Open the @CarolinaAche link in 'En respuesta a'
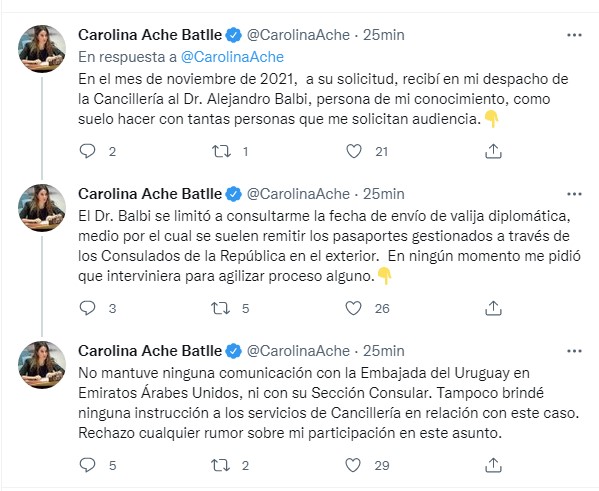This screenshot has width=599, height=491. (232, 57)
